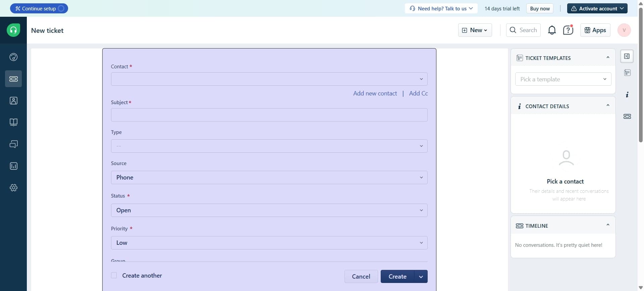
Task: Open the notifications bell
Action: pyautogui.click(x=552, y=30)
